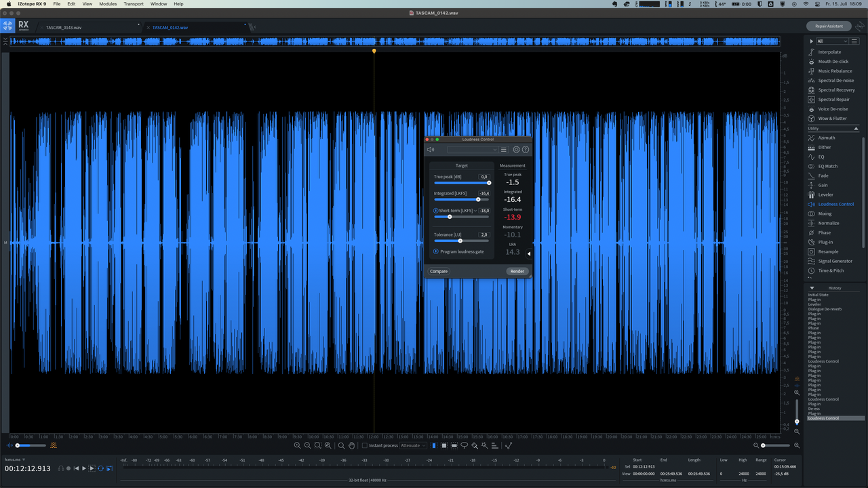Image resolution: width=868 pixels, height=488 pixels.
Task: Open the Spectral Repair module
Action: [x=833, y=100]
